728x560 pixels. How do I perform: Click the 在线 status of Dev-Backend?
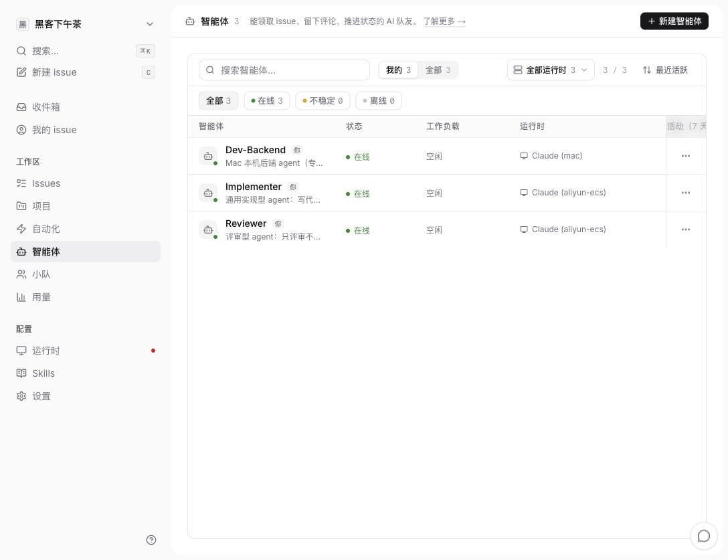(357, 157)
